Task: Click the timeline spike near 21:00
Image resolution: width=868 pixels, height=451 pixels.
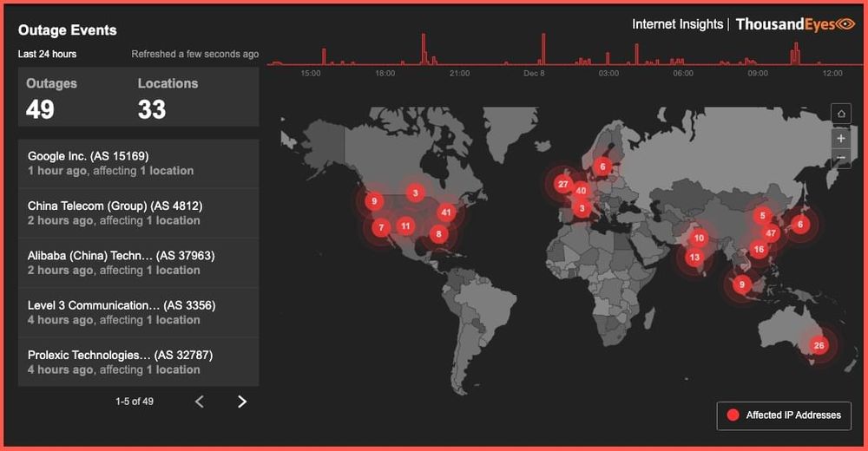Action: point(424,49)
